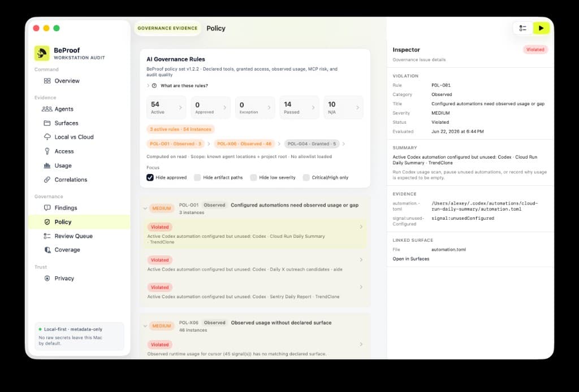Go to Surfaces section
The image size is (579, 392).
point(79,123)
